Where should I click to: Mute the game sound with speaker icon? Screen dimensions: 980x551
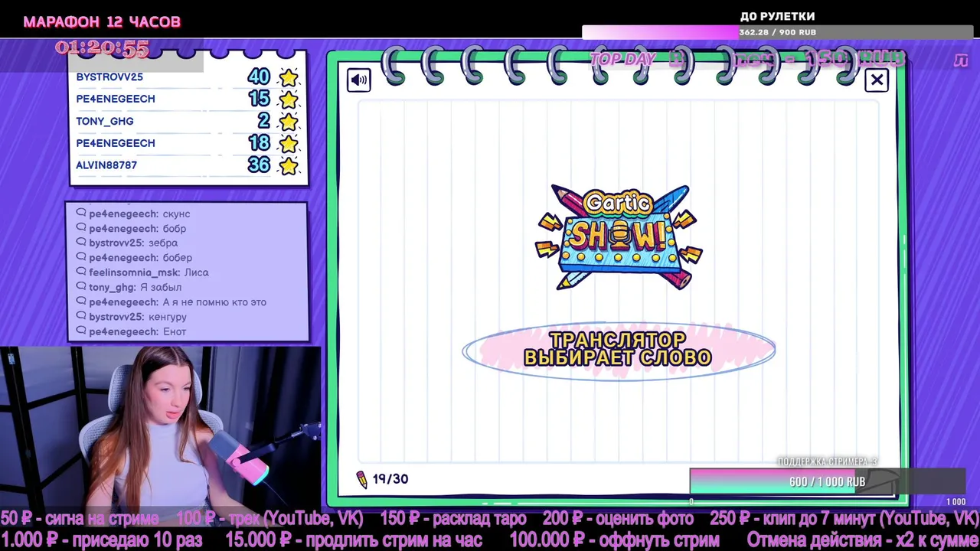click(358, 80)
